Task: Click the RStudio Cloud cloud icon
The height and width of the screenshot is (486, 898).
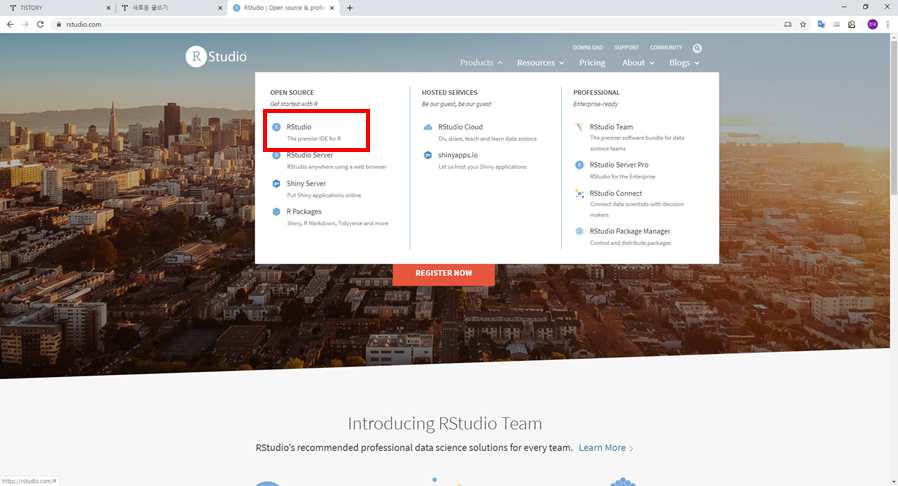Action: 428,127
